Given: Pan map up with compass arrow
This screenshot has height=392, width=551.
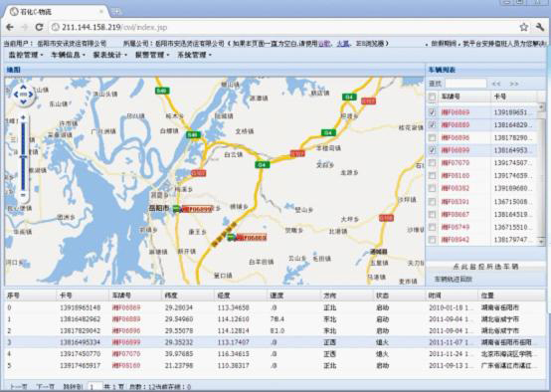Looking at the screenshot, I should (x=23, y=87).
